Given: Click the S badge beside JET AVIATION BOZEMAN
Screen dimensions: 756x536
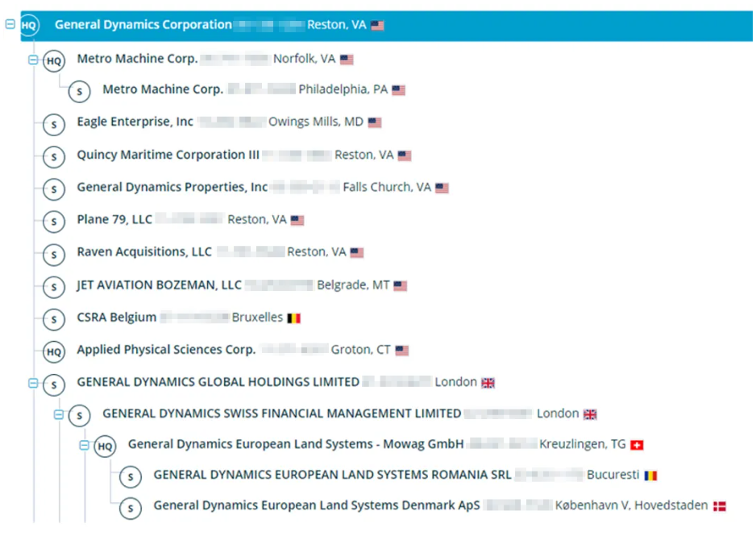Looking at the screenshot, I should coord(54,287).
